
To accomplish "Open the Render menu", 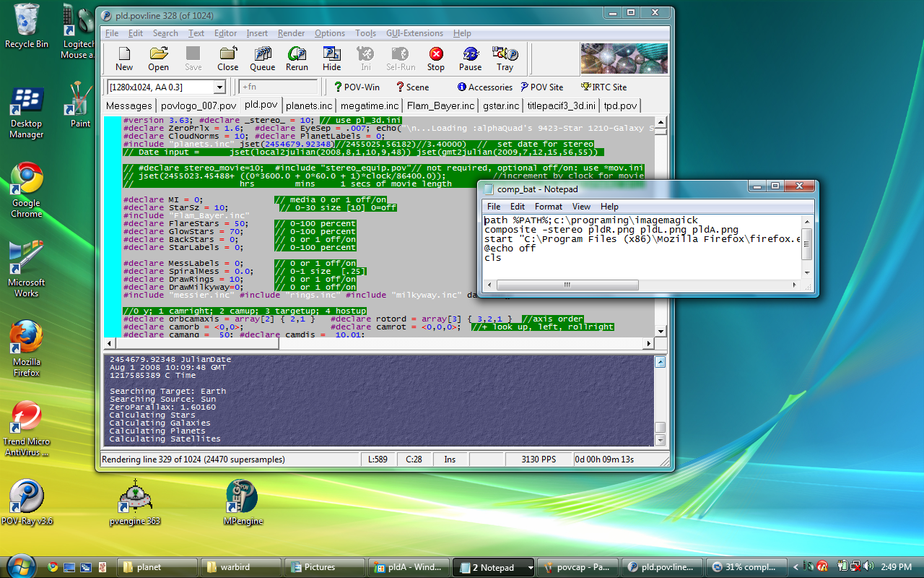I will click(291, 33).
